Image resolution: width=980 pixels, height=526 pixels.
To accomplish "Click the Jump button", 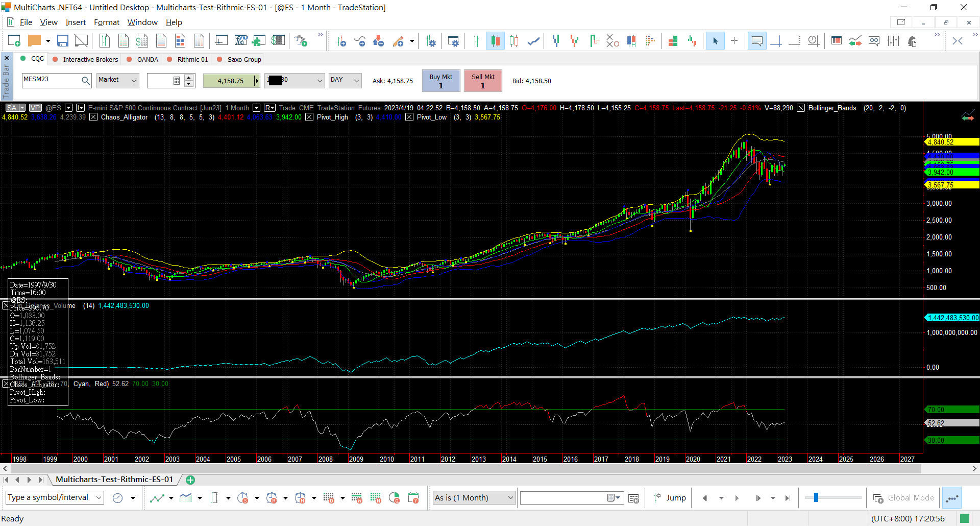I will point(670,498).
